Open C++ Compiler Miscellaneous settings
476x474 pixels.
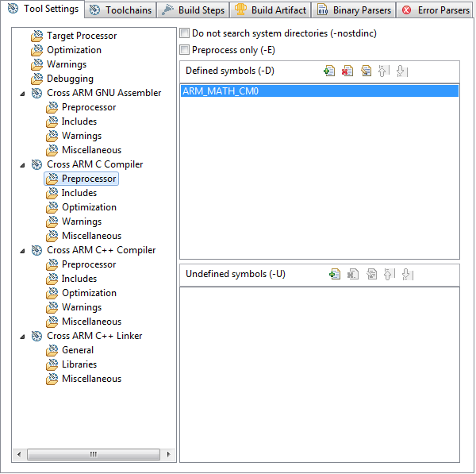click(84, 322)
